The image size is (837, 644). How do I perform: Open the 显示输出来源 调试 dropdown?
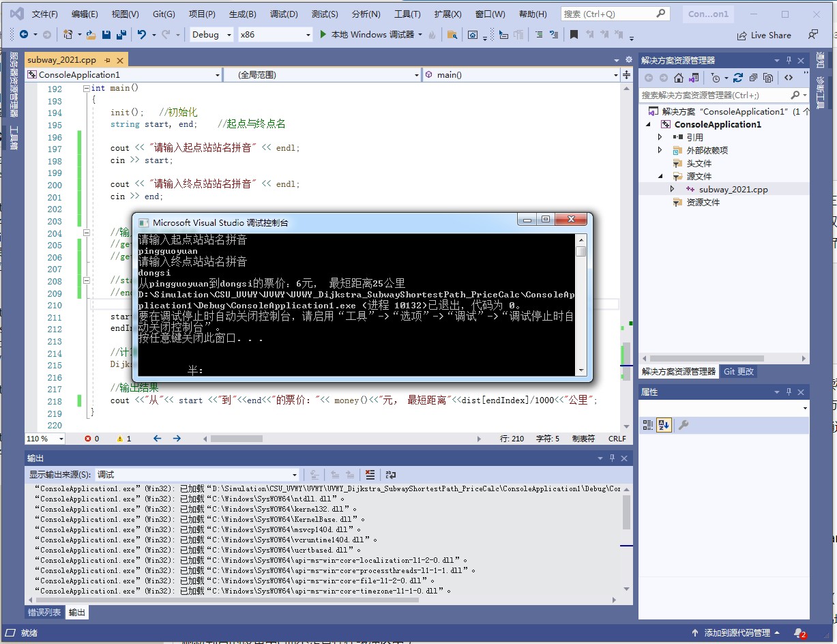tap(198, 475)
